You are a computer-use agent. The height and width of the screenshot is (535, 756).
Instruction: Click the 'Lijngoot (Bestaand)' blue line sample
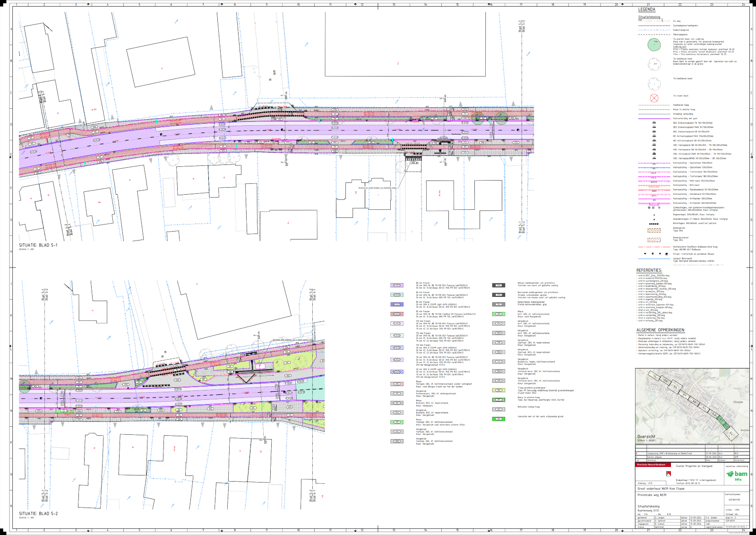[x=654, y=259]
